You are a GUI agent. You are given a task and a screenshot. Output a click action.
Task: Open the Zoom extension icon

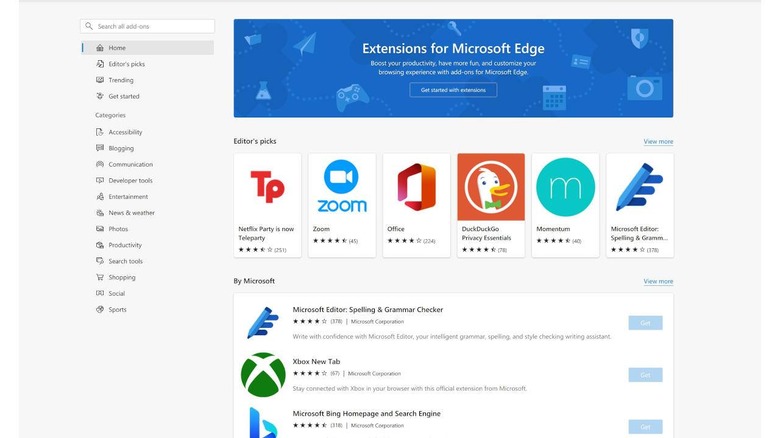tap(342, 188)
